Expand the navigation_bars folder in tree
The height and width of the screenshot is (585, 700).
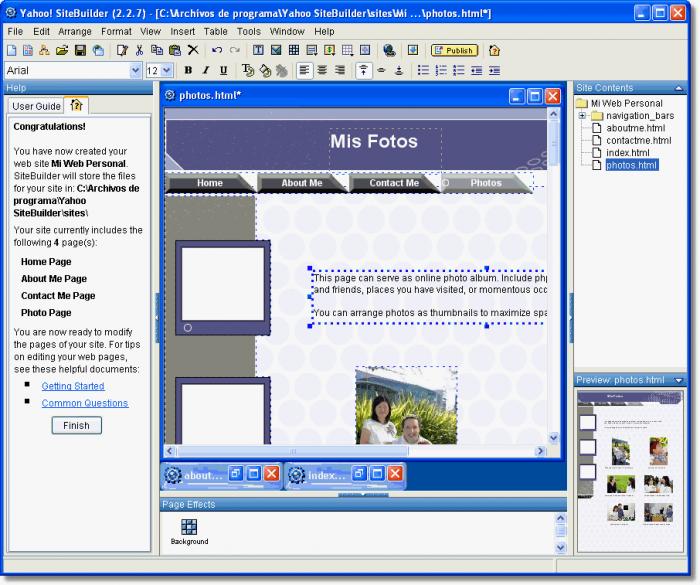pyautogui.click(x=582, y=116)
